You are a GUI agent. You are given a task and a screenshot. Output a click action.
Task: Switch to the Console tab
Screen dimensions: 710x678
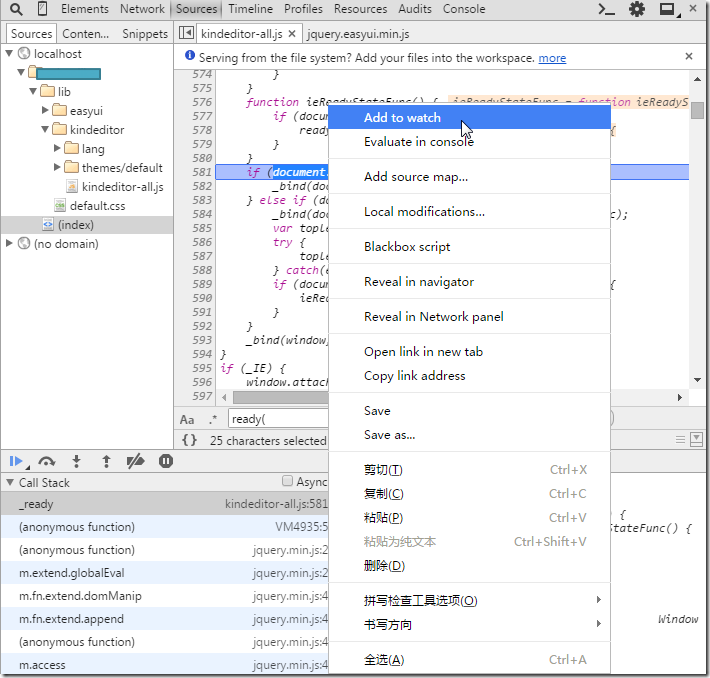click(x=464, y=9)
